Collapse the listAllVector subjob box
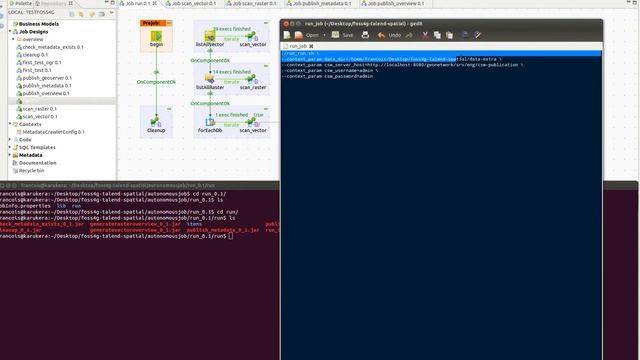640x360 pixels. (x=266, y=23)
